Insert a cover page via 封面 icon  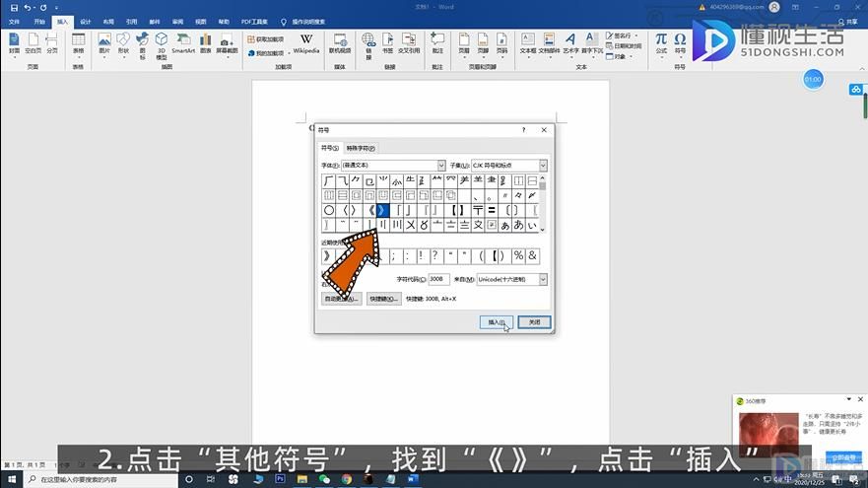[15, 43]
